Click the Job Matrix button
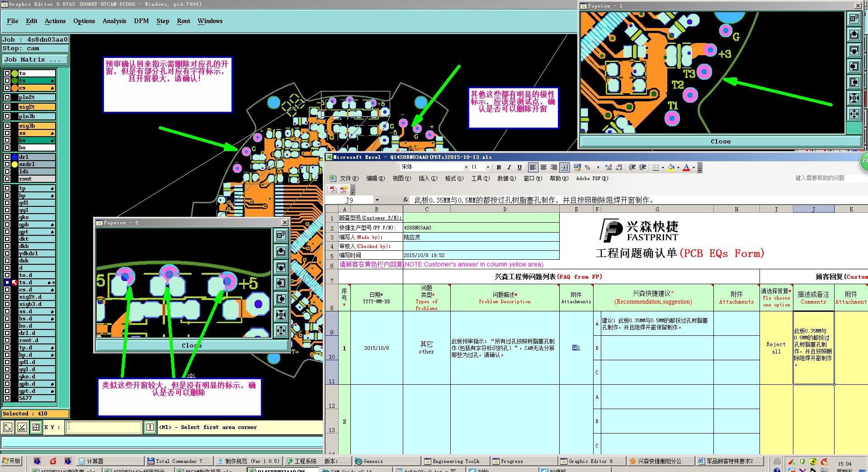Image resolution: width=868 pixels, height=472 pixels. 35,59
